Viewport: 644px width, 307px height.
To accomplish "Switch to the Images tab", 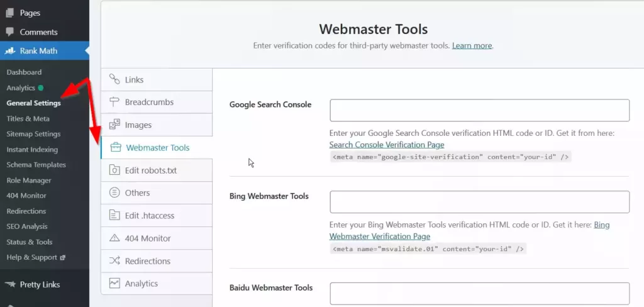I will click(x=157, y=125).
